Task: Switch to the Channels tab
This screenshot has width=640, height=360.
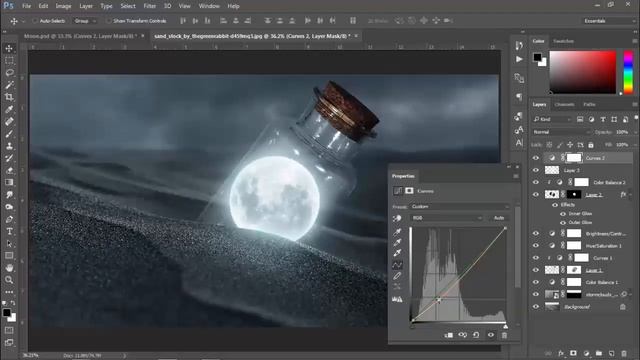Action: click(564, 104)
